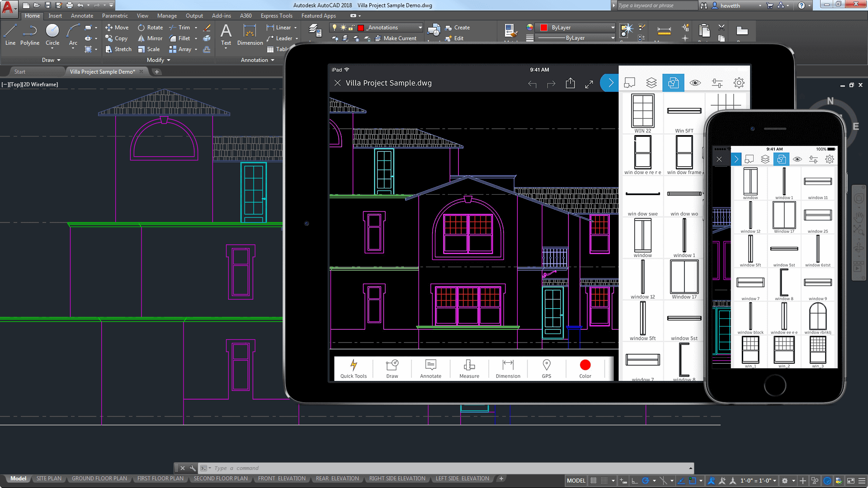This screenshot has width=868, height=488.
Task: Click the Parametric menu tab
Action: pyautogui.click(x=114, y=15)
